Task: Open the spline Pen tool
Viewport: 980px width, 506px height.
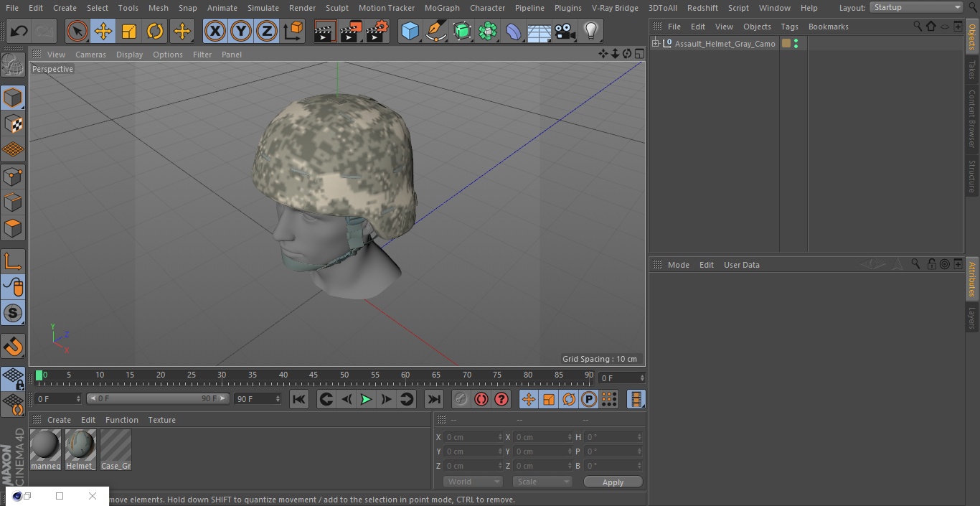Action: [435, 32]
